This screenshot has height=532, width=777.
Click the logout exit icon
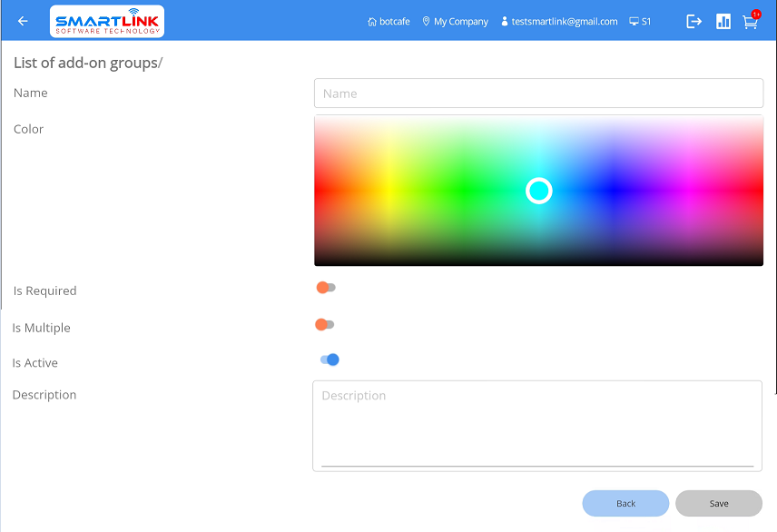click(x=694, y=22)
